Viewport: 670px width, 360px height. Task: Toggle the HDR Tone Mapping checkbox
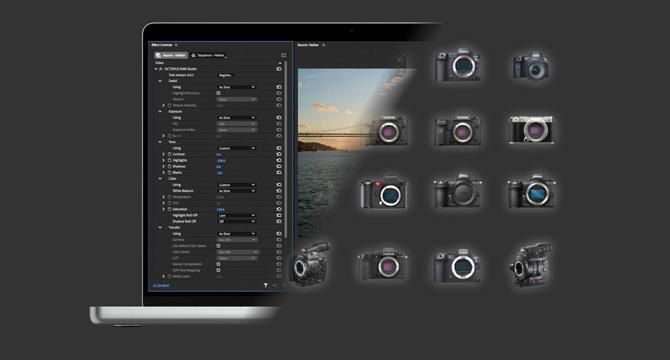(x=218, y=270)
